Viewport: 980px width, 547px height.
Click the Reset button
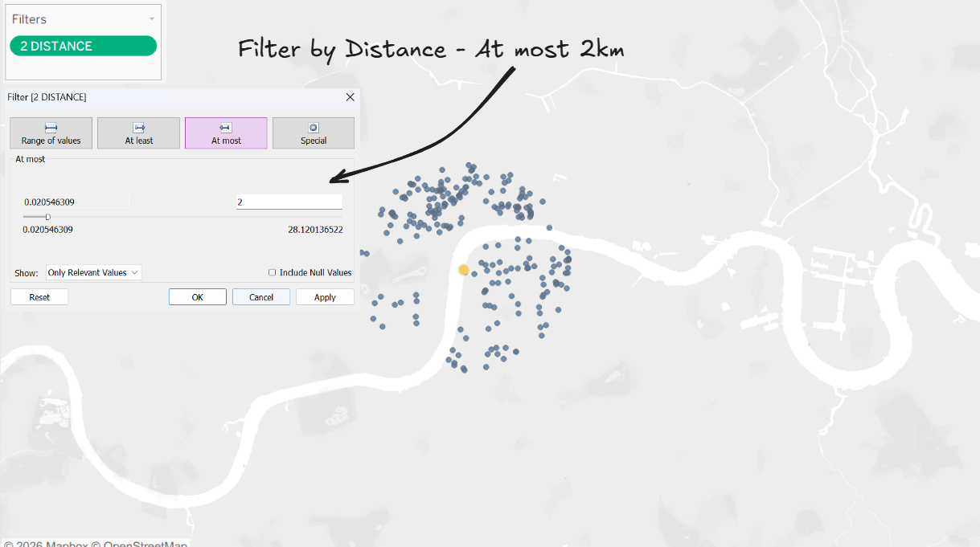click(x=39, y=297)
